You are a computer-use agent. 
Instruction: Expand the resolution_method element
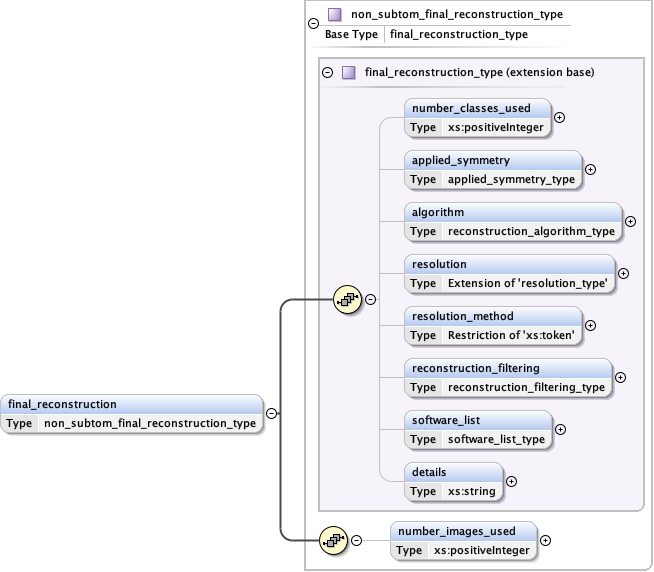(590, 325)
